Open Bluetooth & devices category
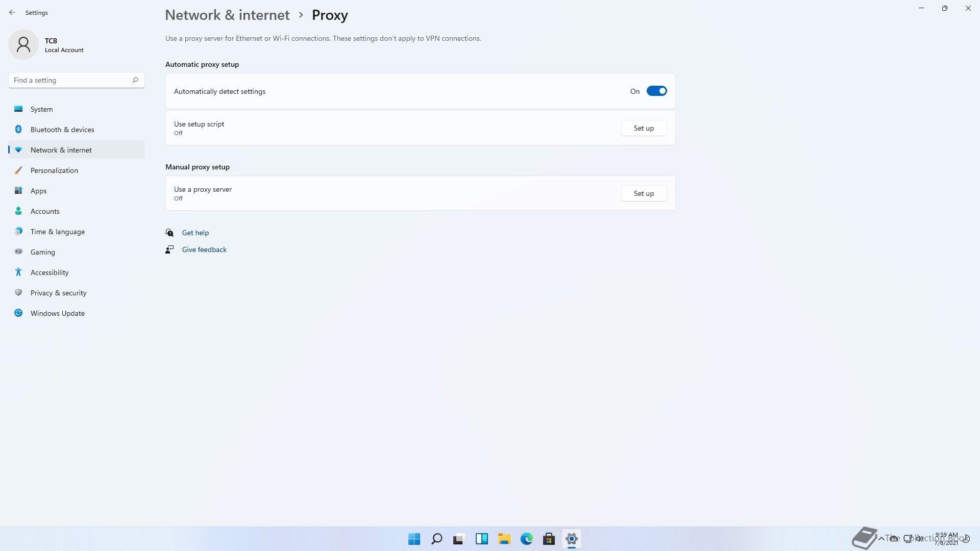The image size is (980, 551). pyautogui.click(x=62, y=130)
